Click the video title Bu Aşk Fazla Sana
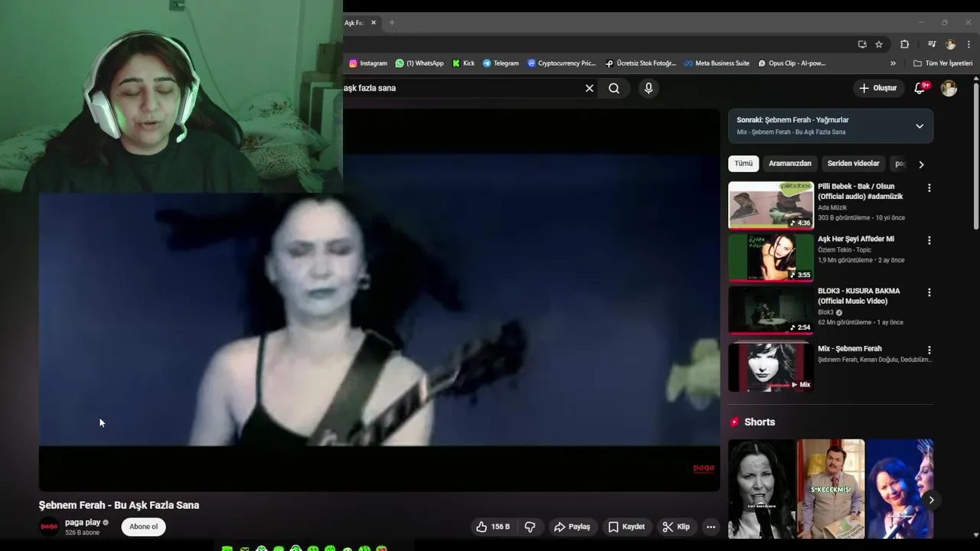This screenshot has height=551, width=980. (x=119, y=505)
